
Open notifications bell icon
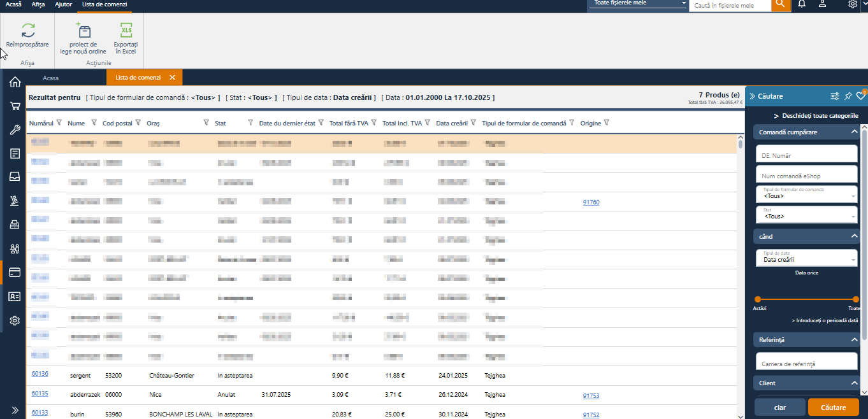pos(802,4)
